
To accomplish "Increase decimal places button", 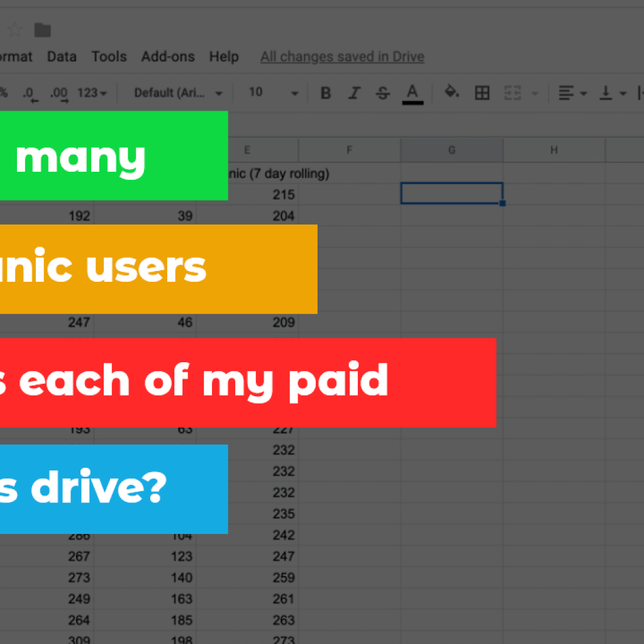I will [60, 94].
